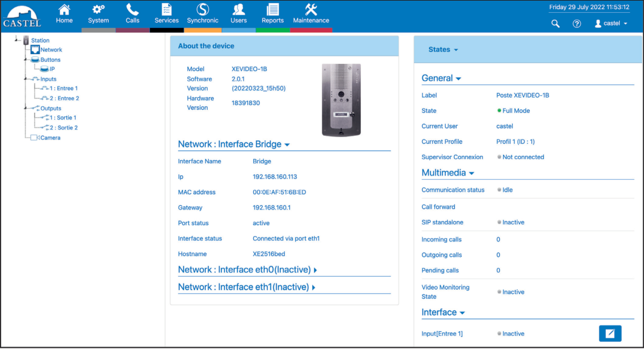Screen dimensions: 644x349
Task: Open the Home menu label
Action: click(64, 21)
